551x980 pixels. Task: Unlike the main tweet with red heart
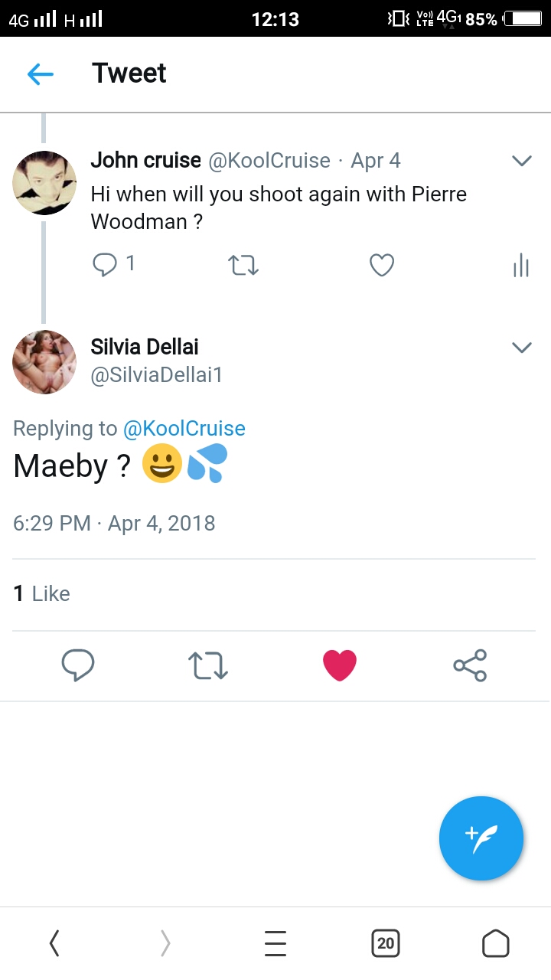point(340,665)
